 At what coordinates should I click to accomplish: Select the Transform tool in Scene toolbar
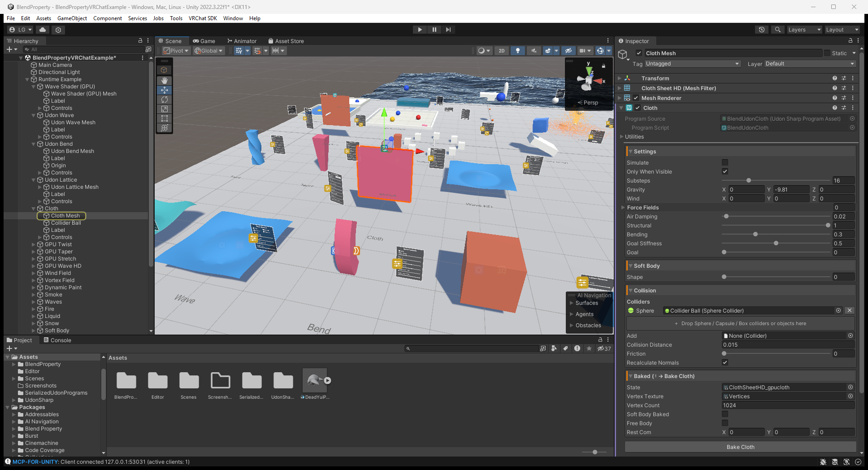[165, 128]
